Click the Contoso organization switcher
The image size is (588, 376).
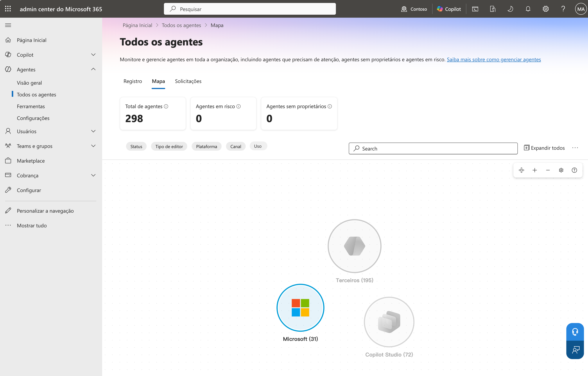pos(414,9)
